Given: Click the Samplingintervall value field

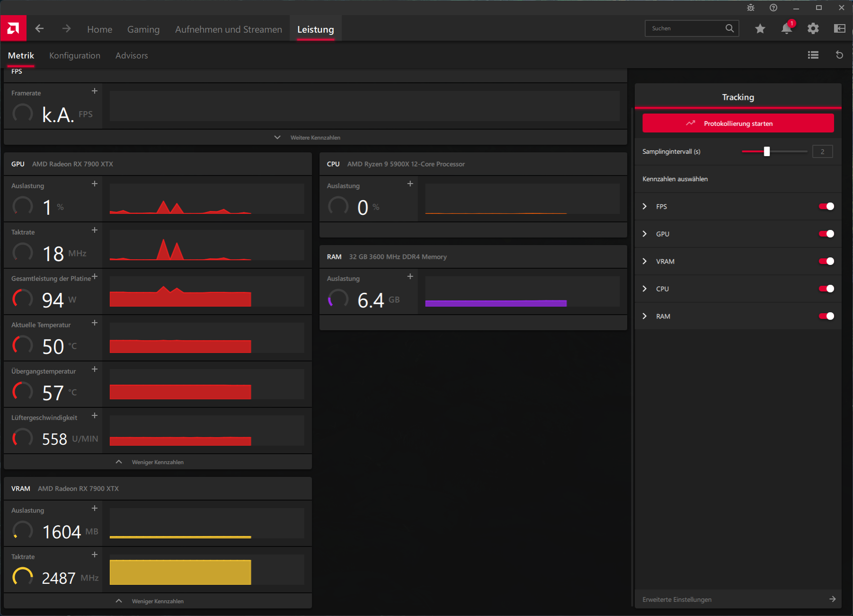Looking at the screenshot, I should tap(823, 151).
